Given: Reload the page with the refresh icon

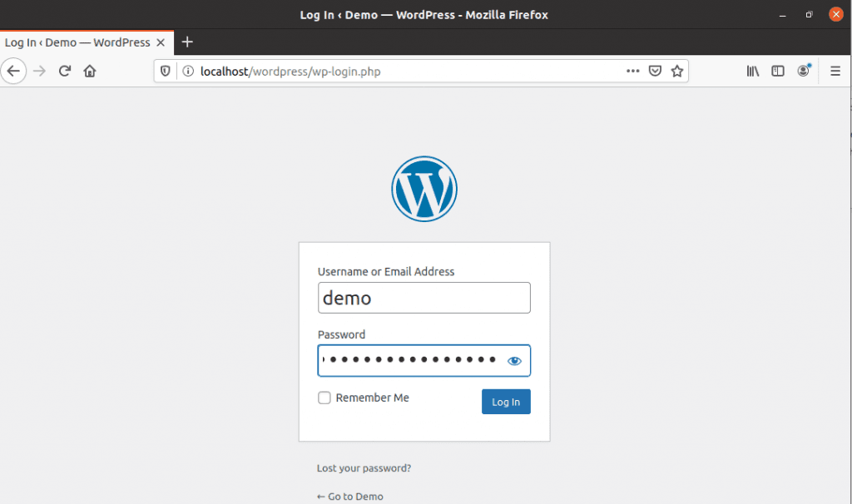Looking at the screenshot, I should tap(64, 72).
